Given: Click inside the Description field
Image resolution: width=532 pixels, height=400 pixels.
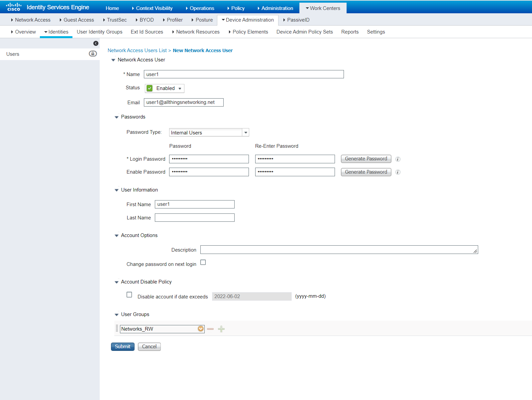Looking at the screenshot, I should (x=332, y=250).
